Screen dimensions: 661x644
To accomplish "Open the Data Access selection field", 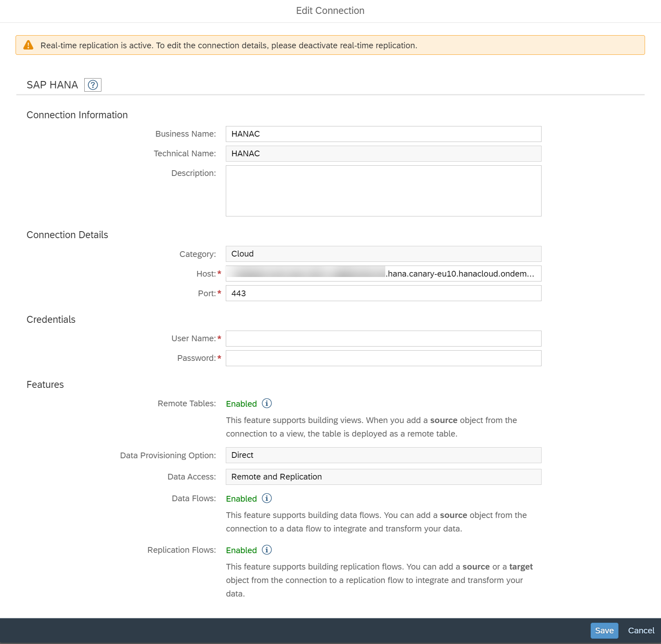I will [x=383, y=476].
